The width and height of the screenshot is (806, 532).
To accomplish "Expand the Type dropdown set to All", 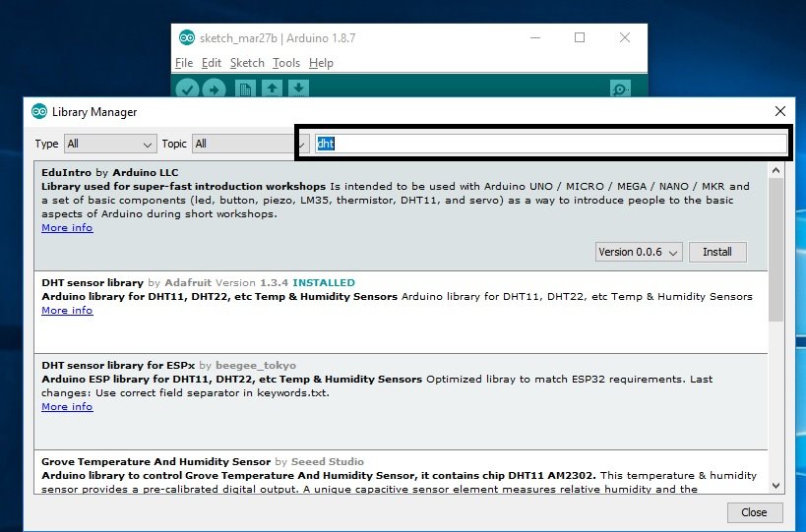I will point(110,144).
